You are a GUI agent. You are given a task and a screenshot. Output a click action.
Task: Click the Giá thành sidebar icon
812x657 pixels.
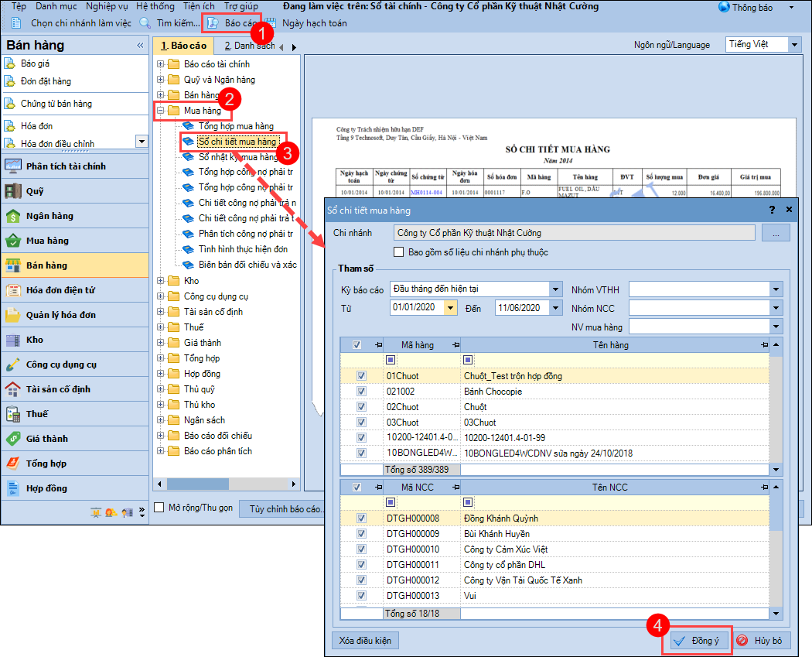point(13,439)
